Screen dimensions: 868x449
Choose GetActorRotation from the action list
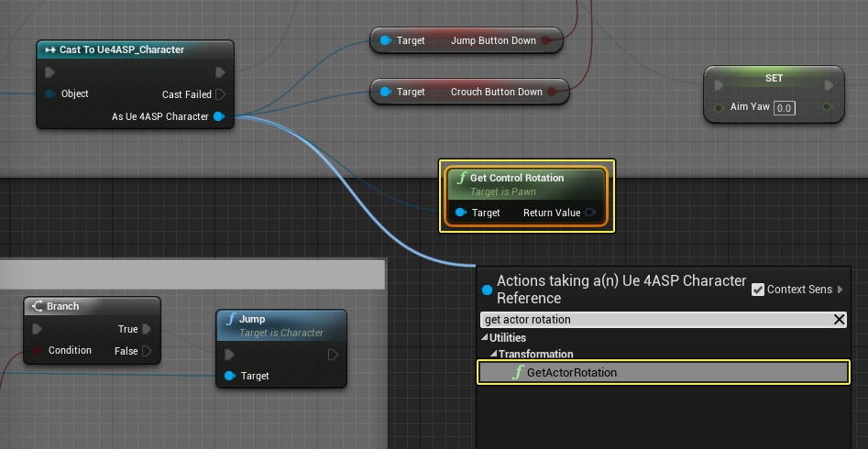click(663, 372)
